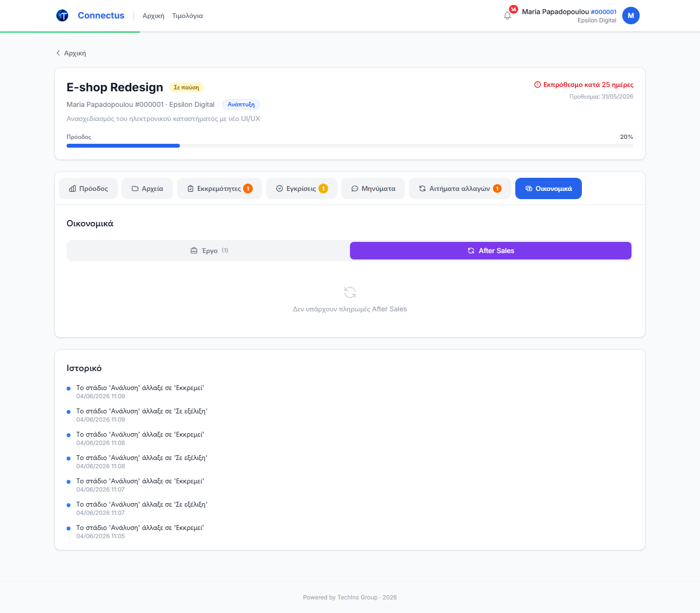The width and height of the screenshot is (700, 613).
Task: Open the Αρχεία tab
Action: [x=147, y=188]
